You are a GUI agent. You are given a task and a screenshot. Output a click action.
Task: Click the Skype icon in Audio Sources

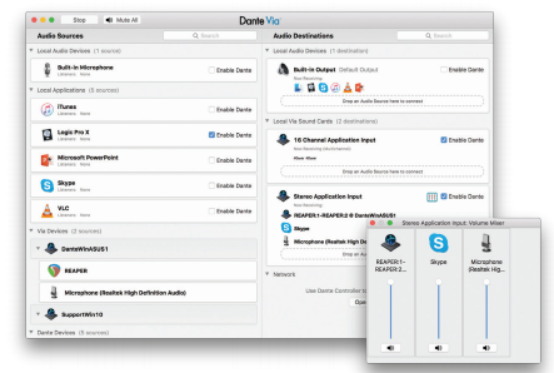coord(47,185)
